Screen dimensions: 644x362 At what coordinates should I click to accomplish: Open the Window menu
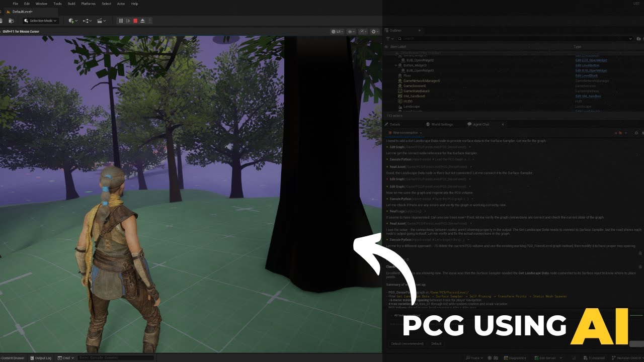pos(42,4)
